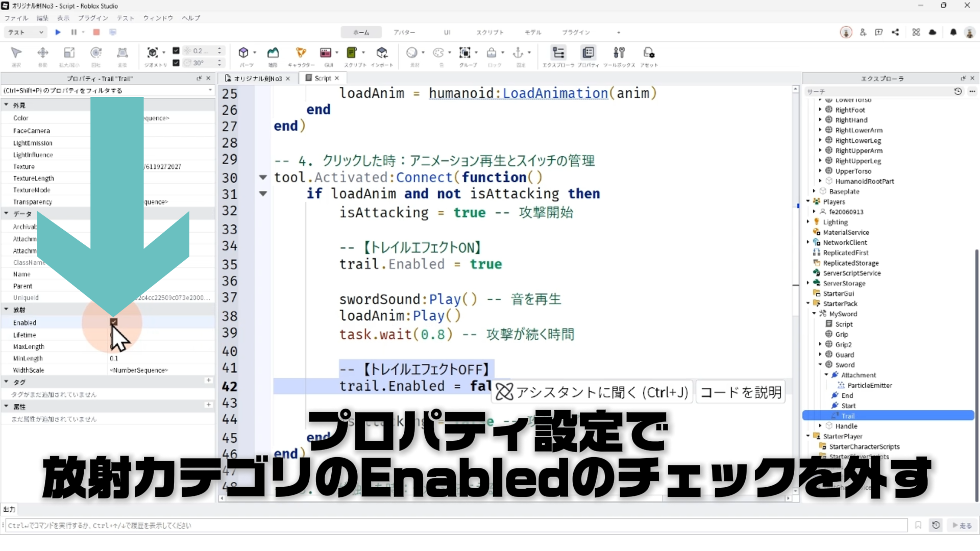Click the Explorer (エクスプローラ) toolbar icon

tap(558, 53)
